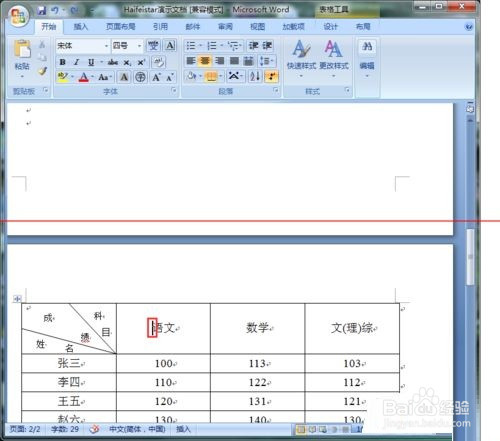Screen dimensions: 500x441
Task: Cut selection with the scissors icon
Action: pos(42,44)
